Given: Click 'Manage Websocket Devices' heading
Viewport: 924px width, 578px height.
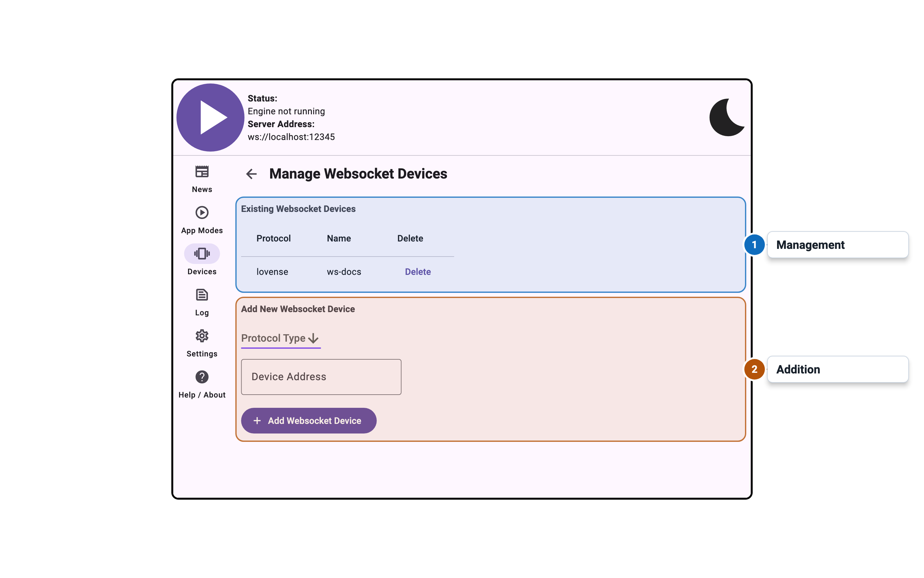Looking at the screenshot, I should 358,174.
